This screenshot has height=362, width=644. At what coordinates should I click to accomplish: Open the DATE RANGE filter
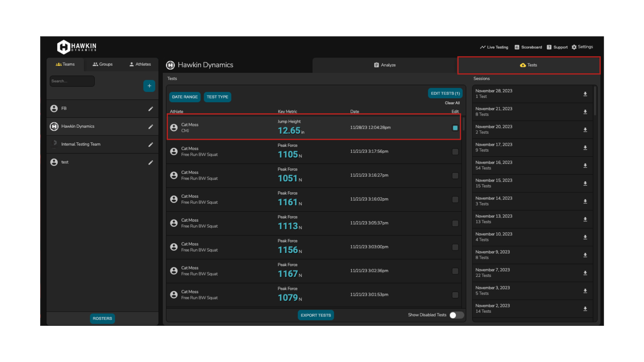(x=184, y=97)
